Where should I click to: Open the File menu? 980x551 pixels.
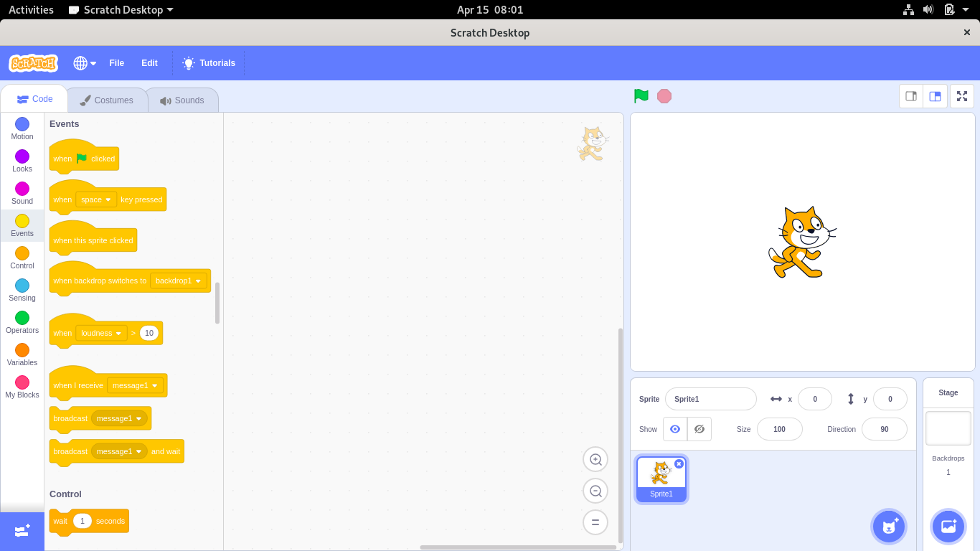(x=116, y=63)
